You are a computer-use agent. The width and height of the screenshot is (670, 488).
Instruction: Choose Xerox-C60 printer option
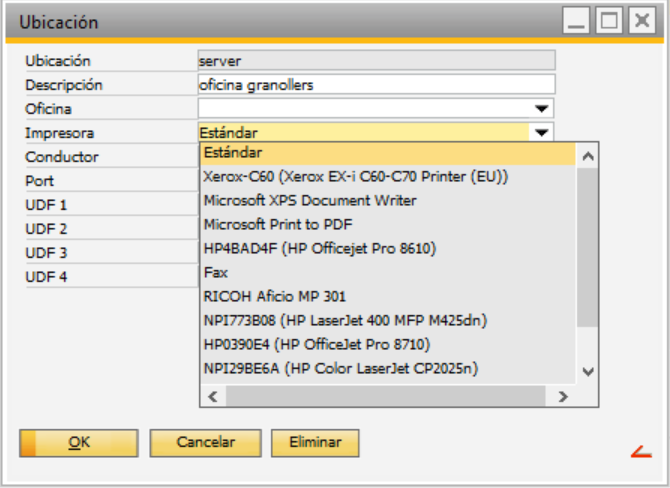388,176
